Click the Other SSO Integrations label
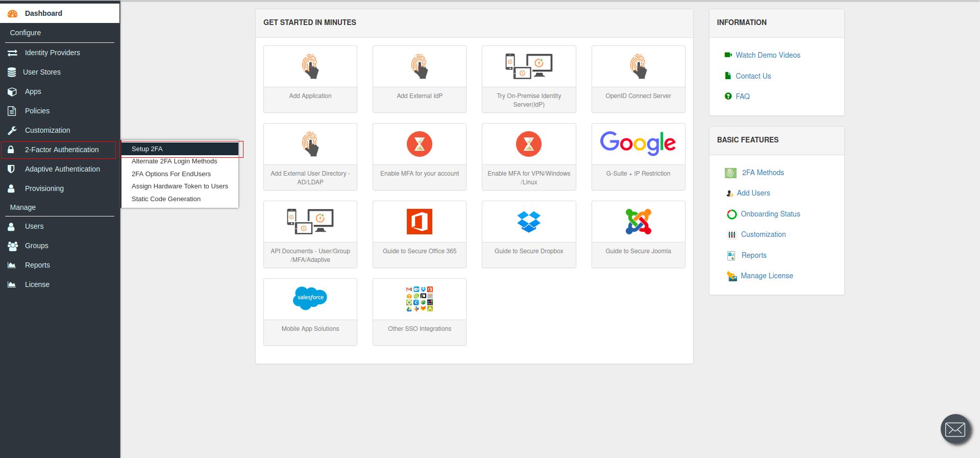 (420, 329)
